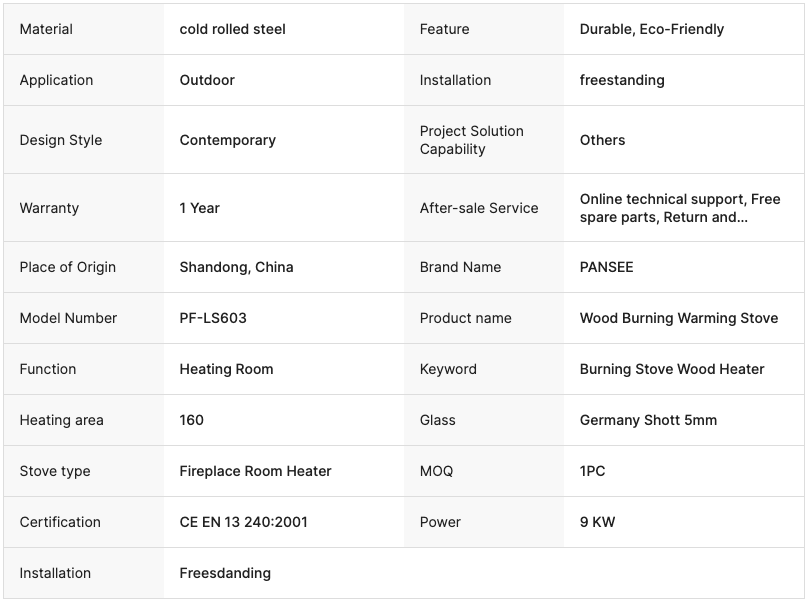Select 'Wood Burning Warming Stove' product name
809x603 pixels.
tap(678, 318)
